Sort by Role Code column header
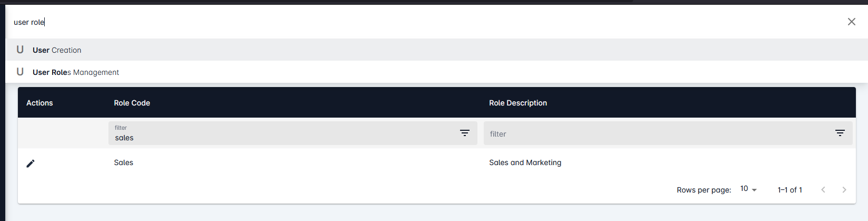 tap(132, 103)
